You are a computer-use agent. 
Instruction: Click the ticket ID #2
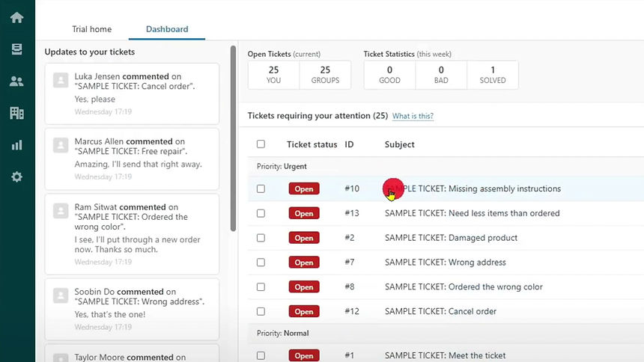pyautogui.click(x=350, y=238)
